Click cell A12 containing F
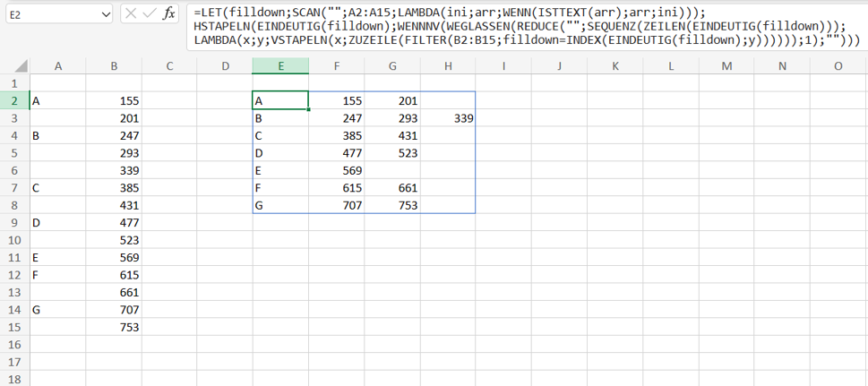 click(57, 275)
